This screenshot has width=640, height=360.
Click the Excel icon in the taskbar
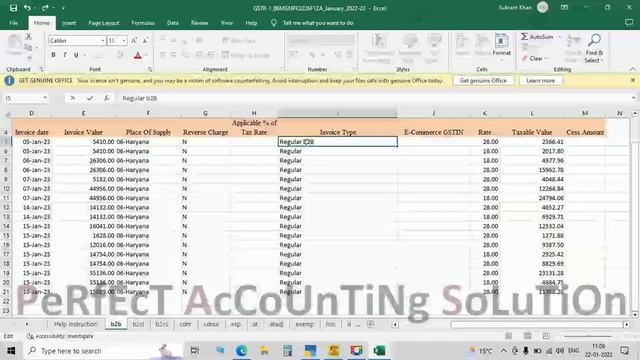coord(379,351)
